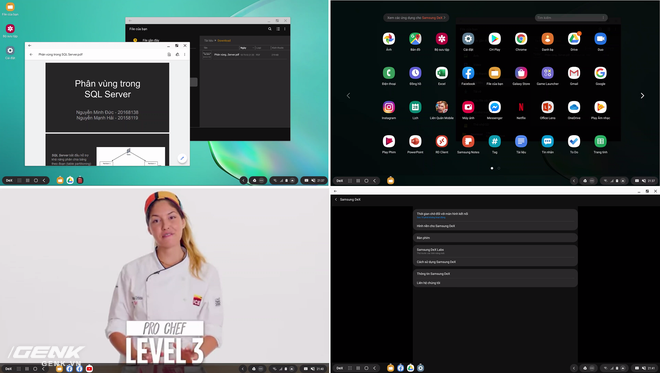Open 'Cài đặt' desktop shortcut icon
Screen dimensions: 660x373
(x=10, y=52)
